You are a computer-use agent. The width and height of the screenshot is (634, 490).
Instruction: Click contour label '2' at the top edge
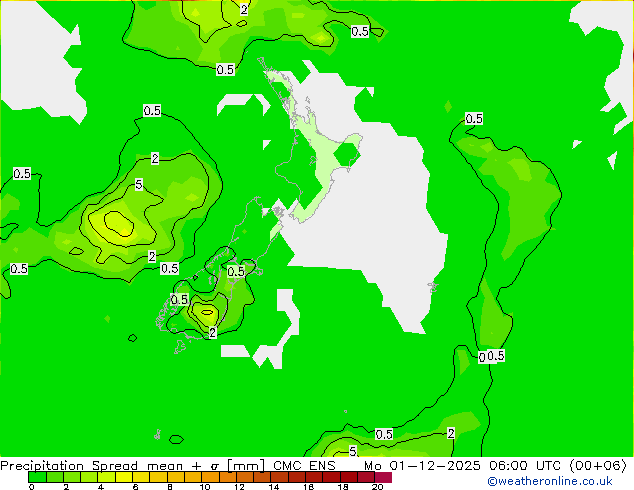coord(244,9)
